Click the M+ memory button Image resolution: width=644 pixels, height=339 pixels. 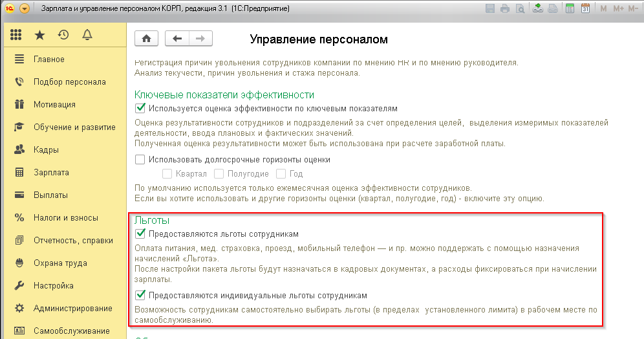tap(618, 8)
